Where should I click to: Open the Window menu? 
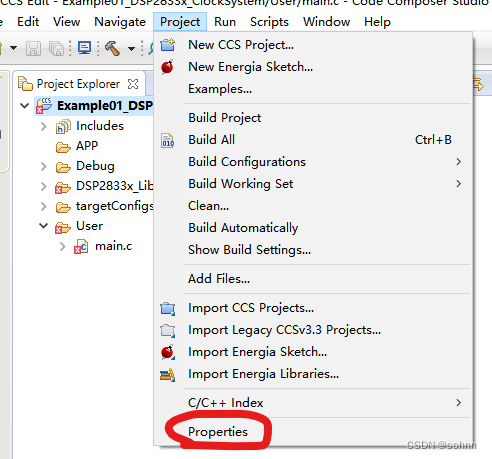tap(326, 22)
